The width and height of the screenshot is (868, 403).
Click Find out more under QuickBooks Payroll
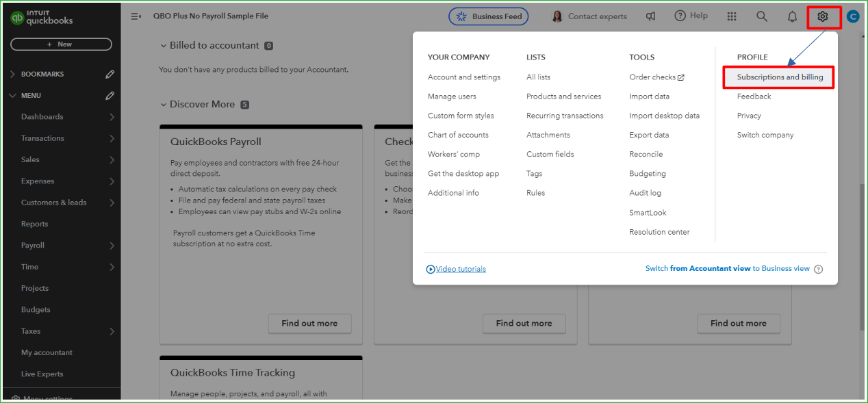(x=309, y=324)
